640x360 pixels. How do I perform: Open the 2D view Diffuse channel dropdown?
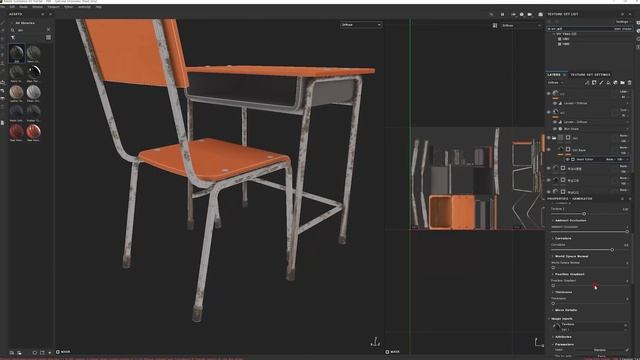522,25
